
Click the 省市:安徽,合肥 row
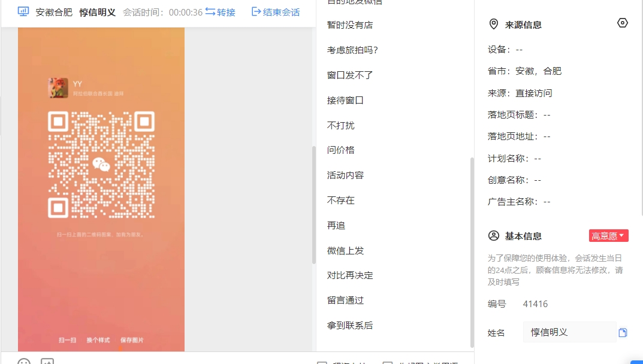click(524, 71)
